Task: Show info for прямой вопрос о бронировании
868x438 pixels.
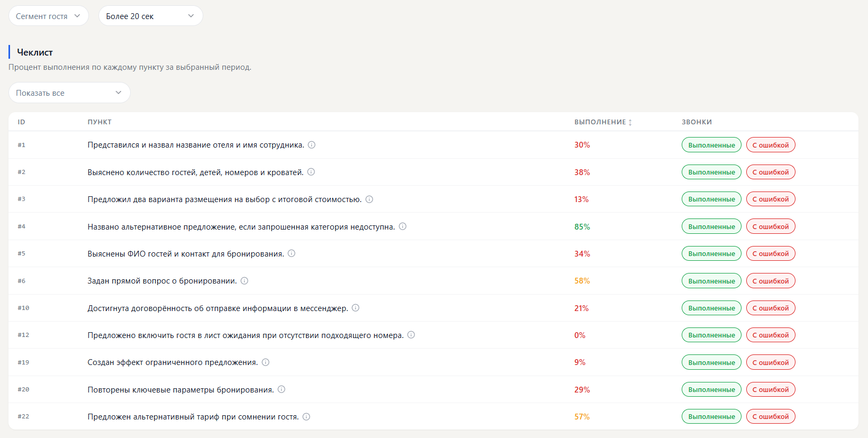Action: coord(245,281)
